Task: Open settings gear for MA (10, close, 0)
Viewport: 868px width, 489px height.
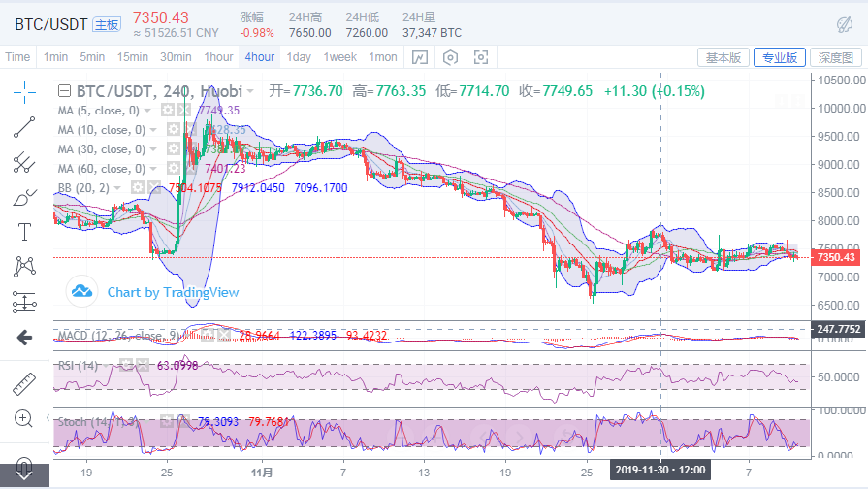Action: pos(174,130)
